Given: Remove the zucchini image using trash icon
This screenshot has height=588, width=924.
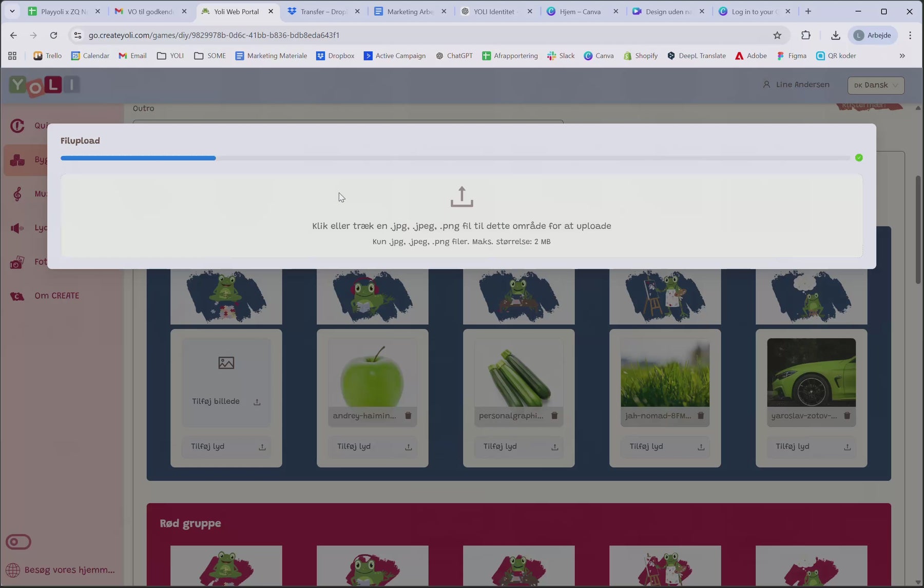Looking at the screenshot, I should tap(554, 416).
